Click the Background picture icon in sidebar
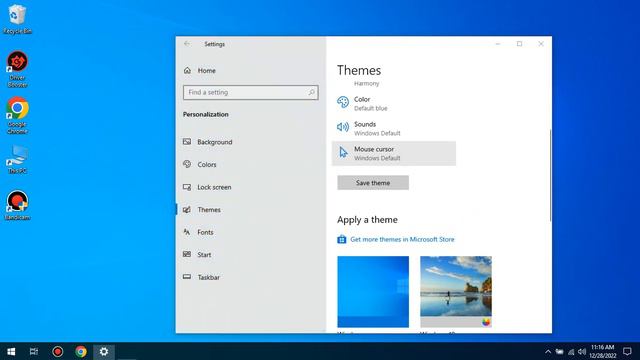The image size is (640, 360). [187, 142]
